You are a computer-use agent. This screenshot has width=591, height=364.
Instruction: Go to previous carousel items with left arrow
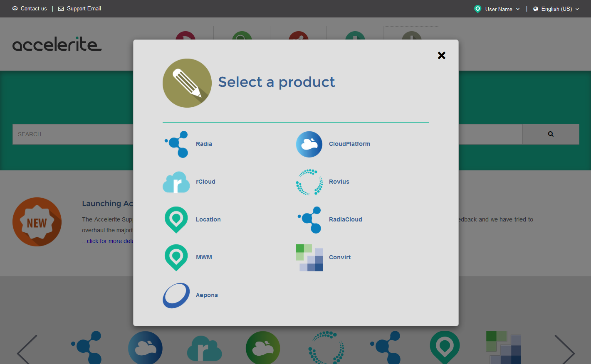(27, 350)
